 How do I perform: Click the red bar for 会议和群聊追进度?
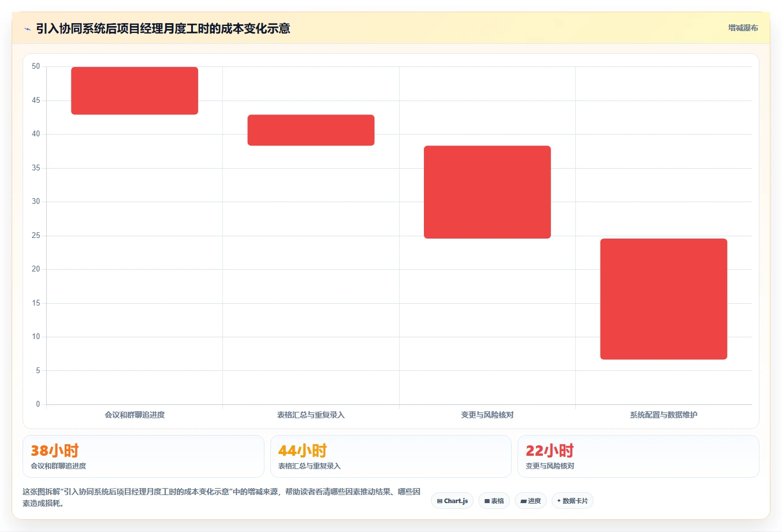coord(135,91)
